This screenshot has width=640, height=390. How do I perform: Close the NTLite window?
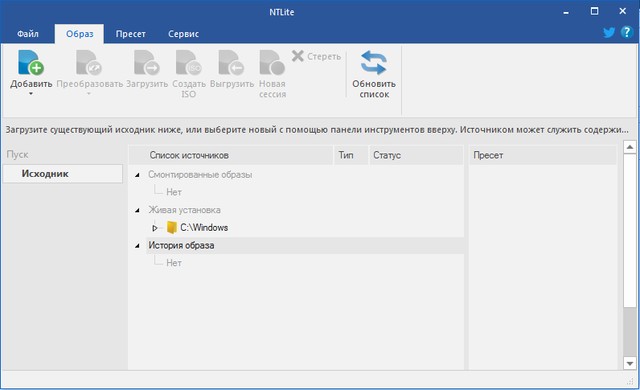622,11
